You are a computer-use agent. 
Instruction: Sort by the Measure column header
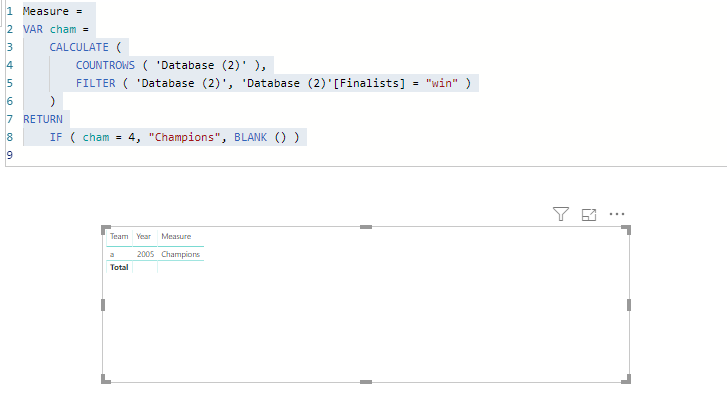(x=176, y=236)
